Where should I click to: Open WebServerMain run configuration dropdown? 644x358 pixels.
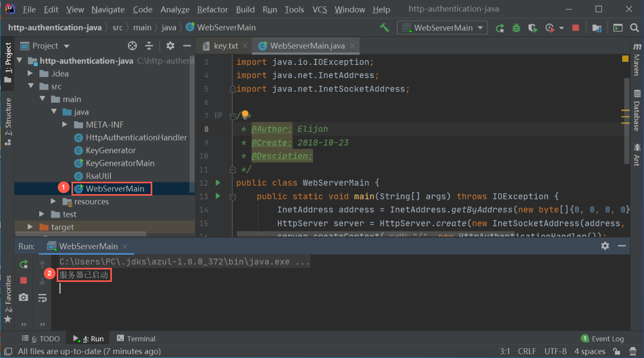(x=442, y=28)
